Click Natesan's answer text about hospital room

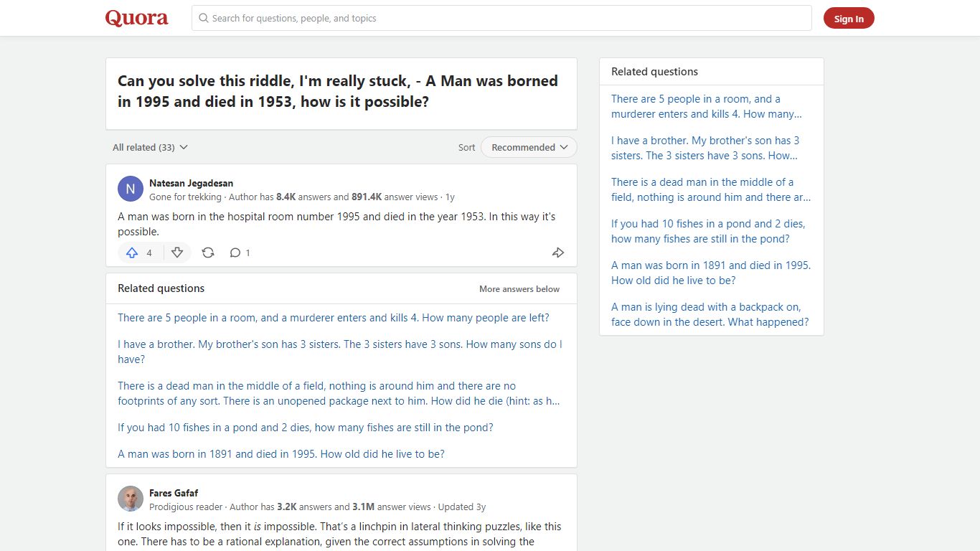(x=336, y=224)
